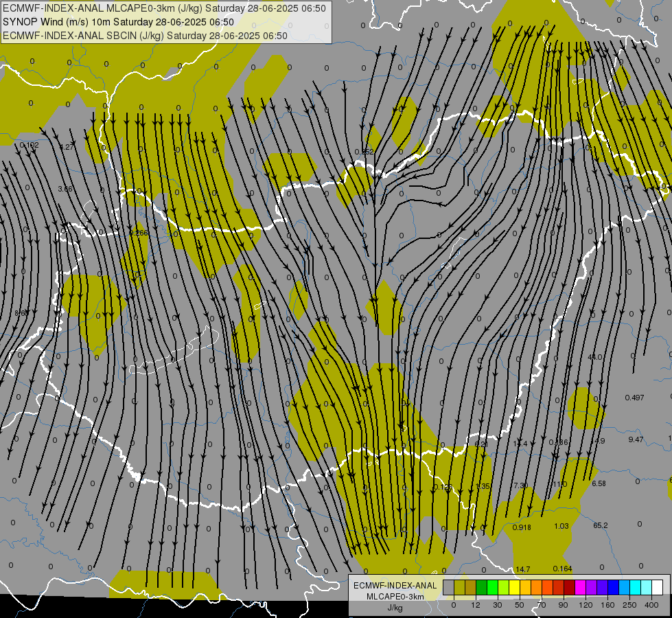Pick the bright green legend swatch
Viewport: 672px width, 618px height.
tap(493, 587)
